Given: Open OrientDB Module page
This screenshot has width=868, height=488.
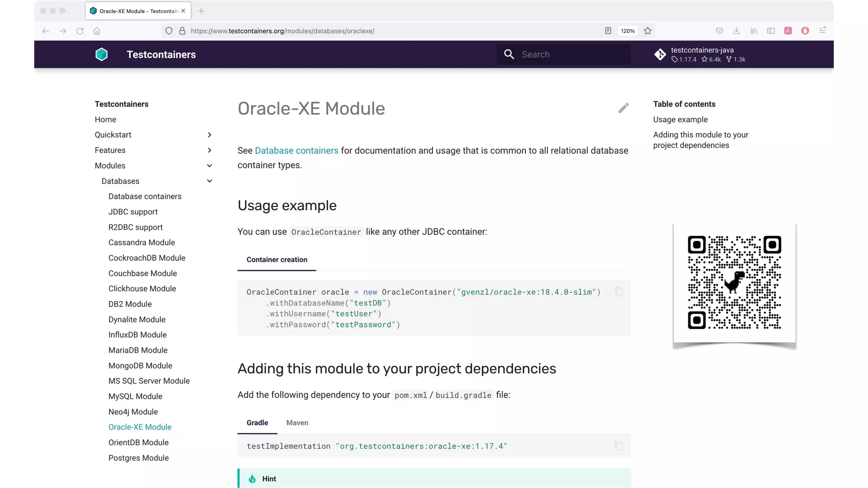Looking at the screenshot, I should [139, 442].
